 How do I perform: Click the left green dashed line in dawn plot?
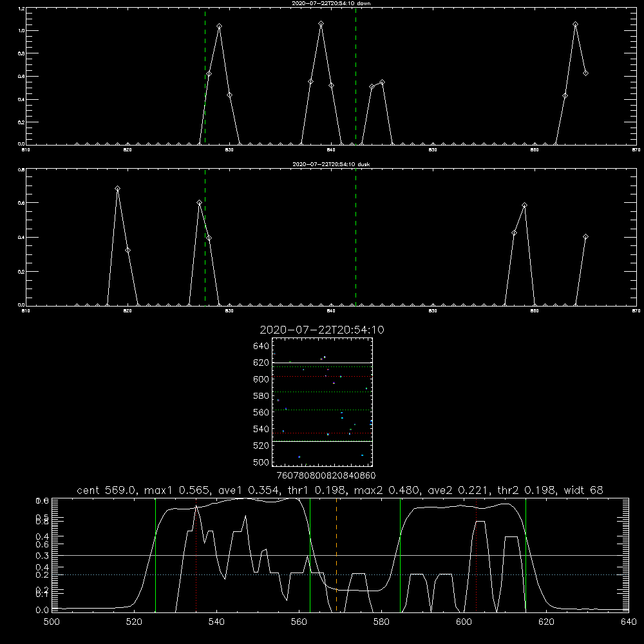(x=205, y=76)
